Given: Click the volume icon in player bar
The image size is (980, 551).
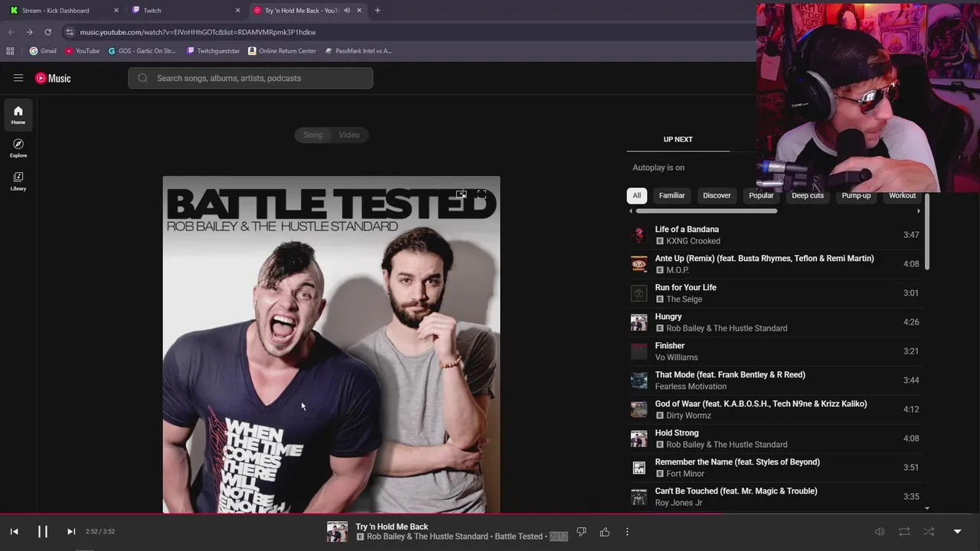Looking at the screenshot, I should 880,532.
